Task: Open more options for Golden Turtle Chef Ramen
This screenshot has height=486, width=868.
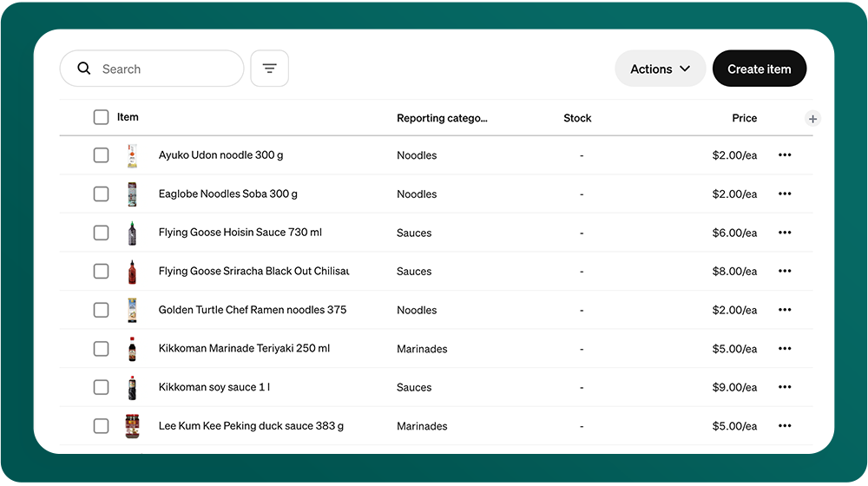Action: [785, 310]
